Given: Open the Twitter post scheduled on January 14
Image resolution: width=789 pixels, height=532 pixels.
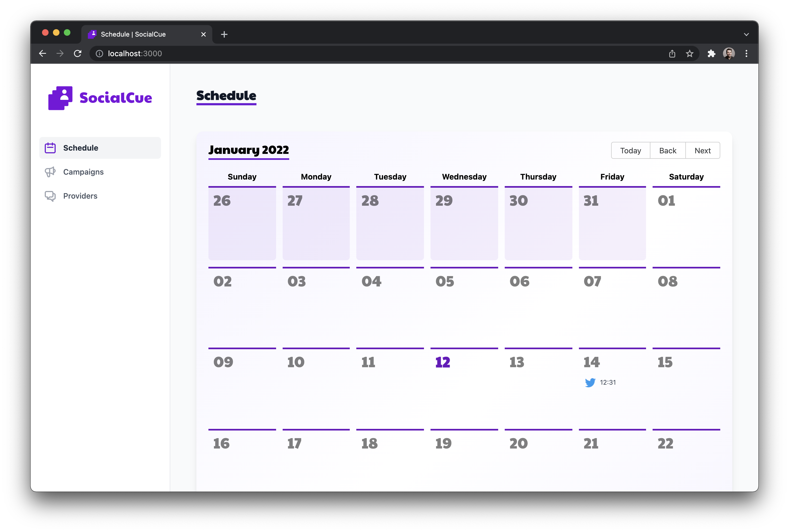Looking at the screenshot, I should pyautogui.click(x=600, y=382).
